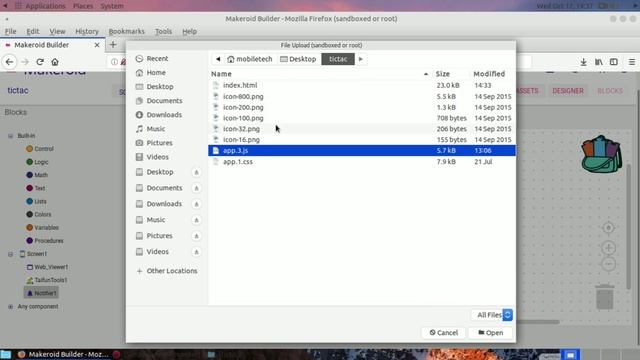Screen dimensions: 640x360
Task: Close the Makeroid Builder tab
Action: tap(97, 45)
